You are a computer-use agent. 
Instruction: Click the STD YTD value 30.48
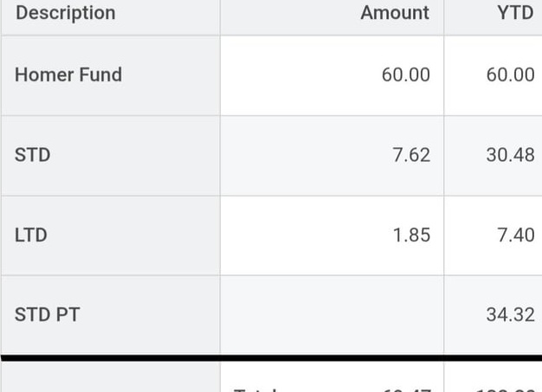(510, 156)
